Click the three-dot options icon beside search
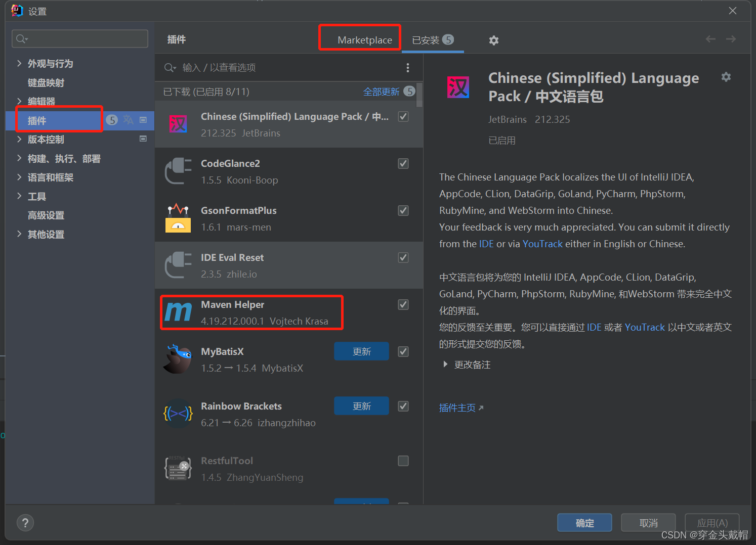756x545 pixels. point(408,67)
